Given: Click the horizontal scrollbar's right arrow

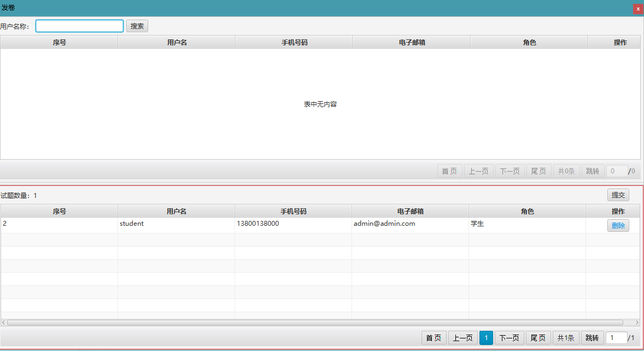Looking at the screenshot, I should [636, 323].
